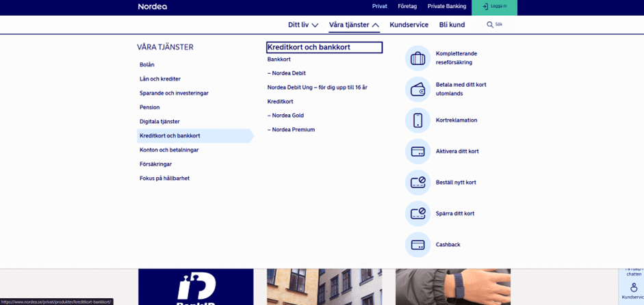Click the phone icon for Kortreklamation
Screen dimensions: 644x305
coord(417,120)
